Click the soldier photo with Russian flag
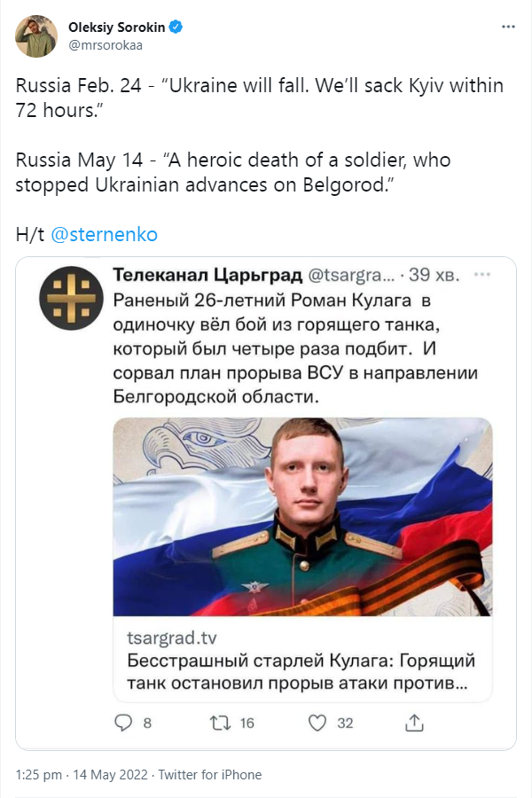 (x=302, y=517)
